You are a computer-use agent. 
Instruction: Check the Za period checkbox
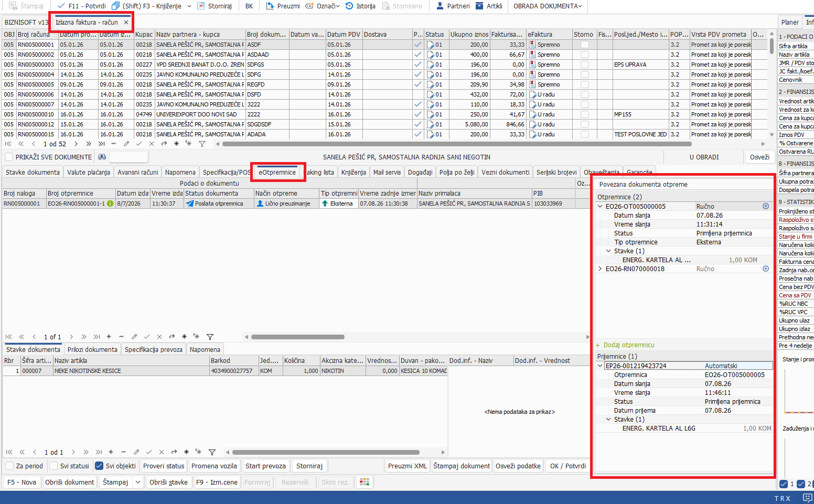[9, 466]
